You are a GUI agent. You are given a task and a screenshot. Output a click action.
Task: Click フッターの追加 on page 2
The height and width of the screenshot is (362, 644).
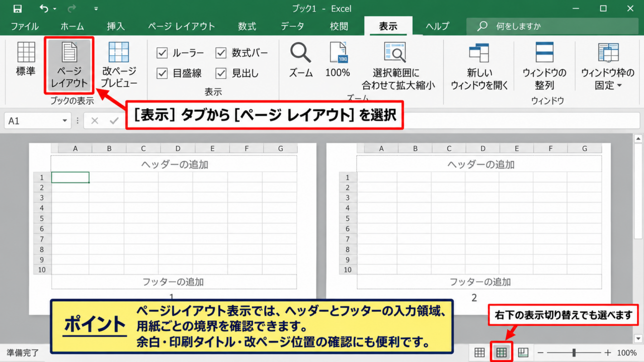click(x=480, y=282)
